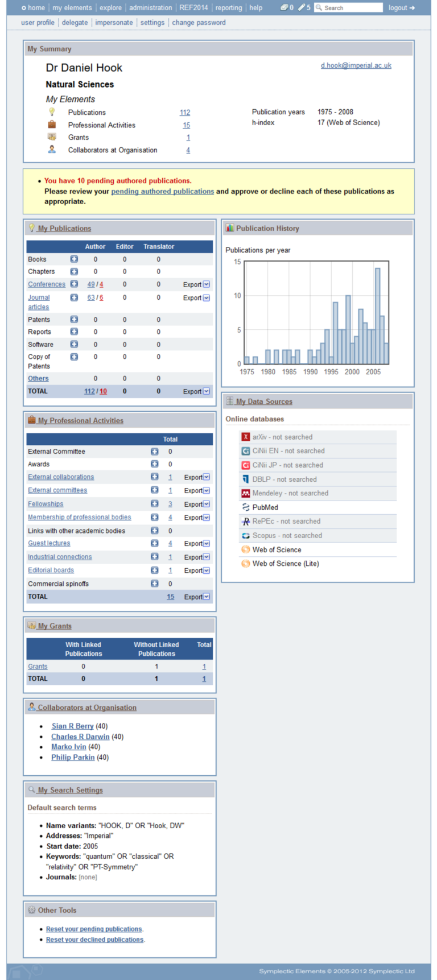Click the Mendeley data source icon

(x=246, y=493)
